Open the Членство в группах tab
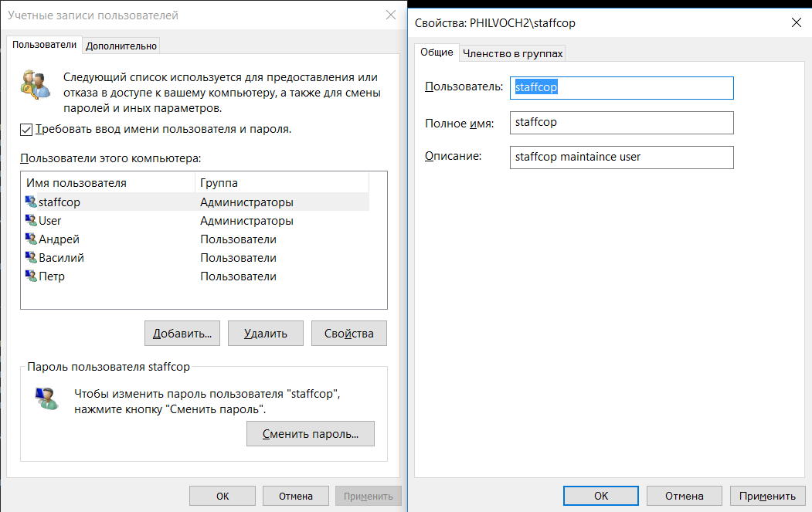 click(x=512, y=53)
